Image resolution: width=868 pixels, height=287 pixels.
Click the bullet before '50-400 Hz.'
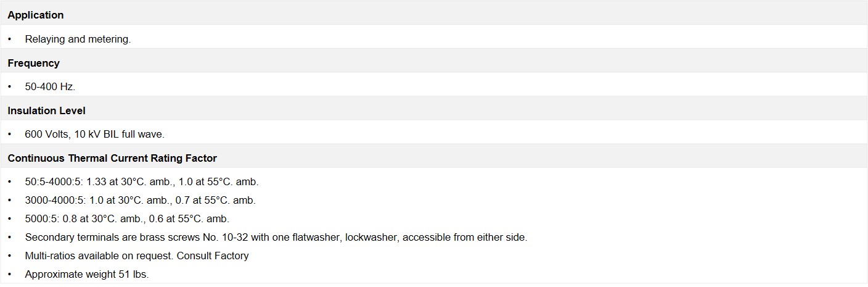(x=10, y=86)
